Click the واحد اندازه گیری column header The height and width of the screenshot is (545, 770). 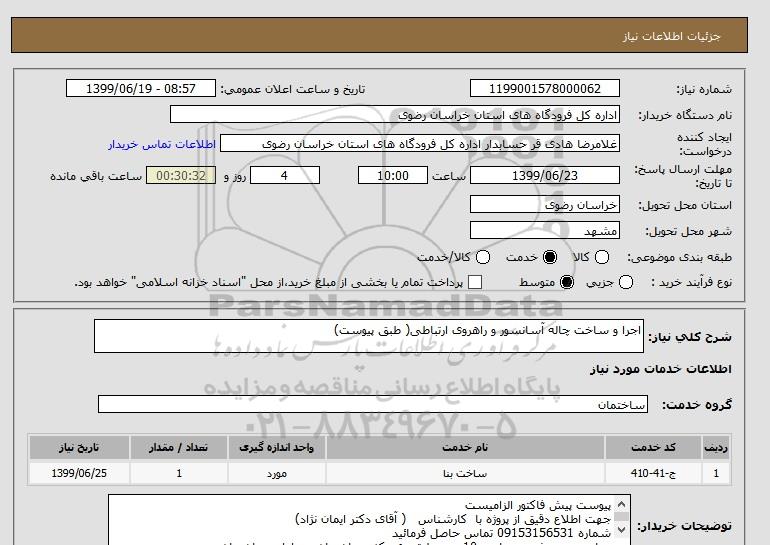click(276, 447)
